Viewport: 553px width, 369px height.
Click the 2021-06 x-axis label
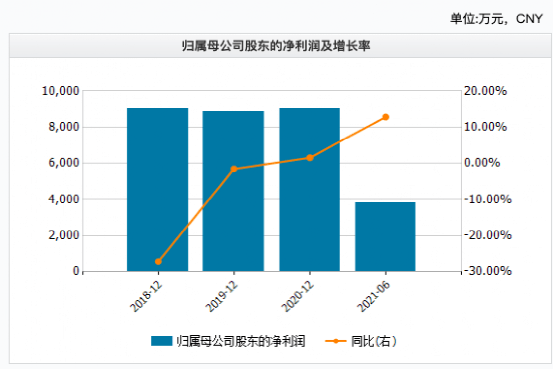[x=373, y=296]
